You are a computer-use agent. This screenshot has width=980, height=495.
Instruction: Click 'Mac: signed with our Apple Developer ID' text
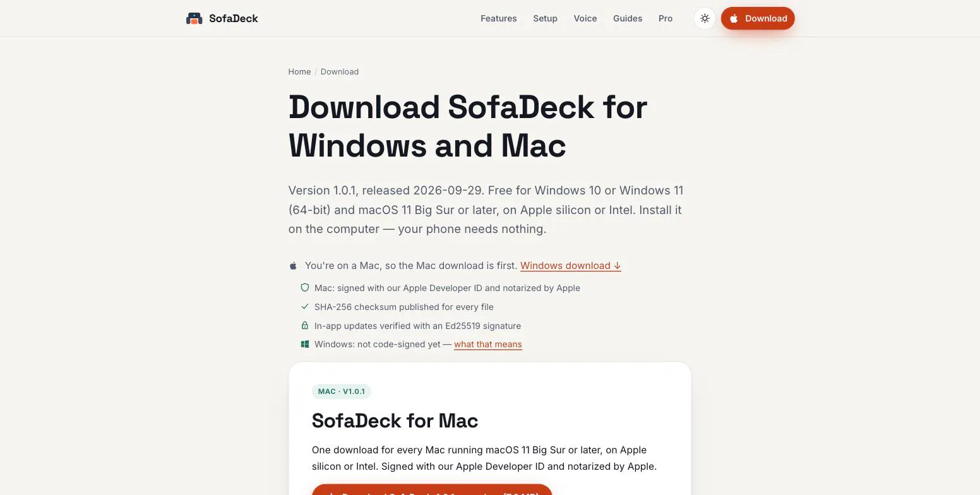(x=447, y=288)
